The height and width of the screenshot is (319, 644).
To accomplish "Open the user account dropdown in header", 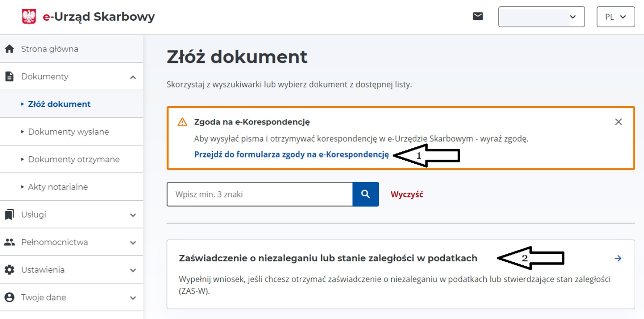I will tap(541, 17).
